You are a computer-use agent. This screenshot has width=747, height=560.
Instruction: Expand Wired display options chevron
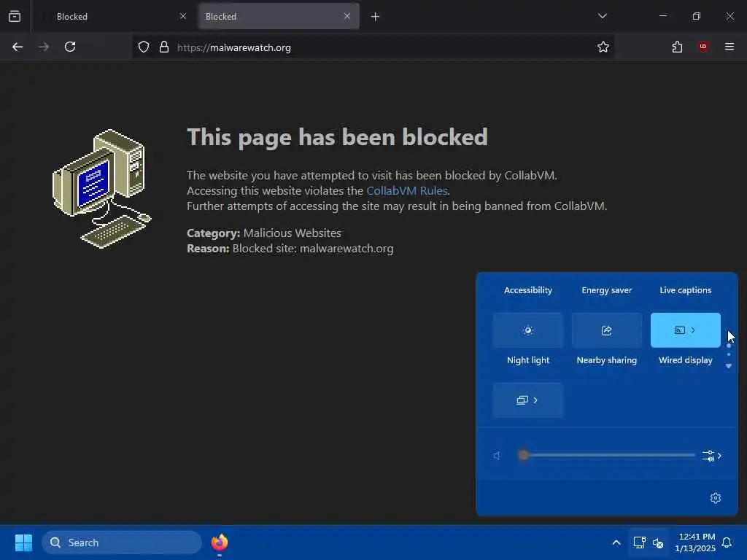coord(694,330)
